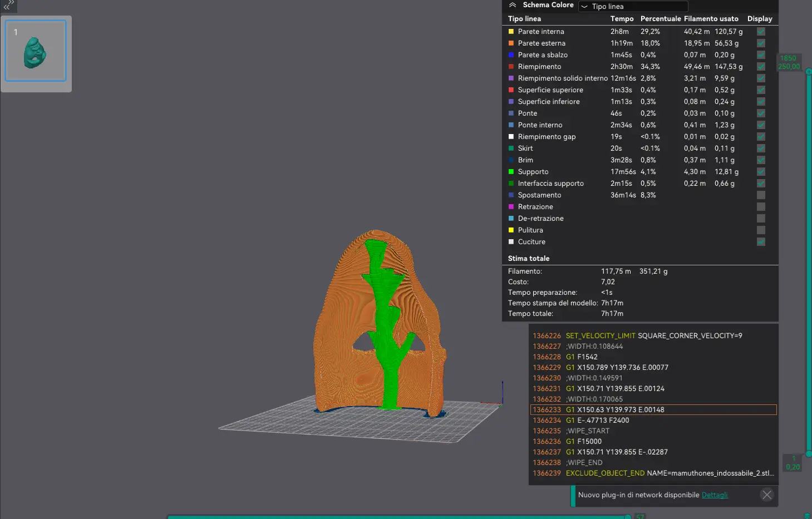Click the Cuciture legend label

tap(532, 242)
